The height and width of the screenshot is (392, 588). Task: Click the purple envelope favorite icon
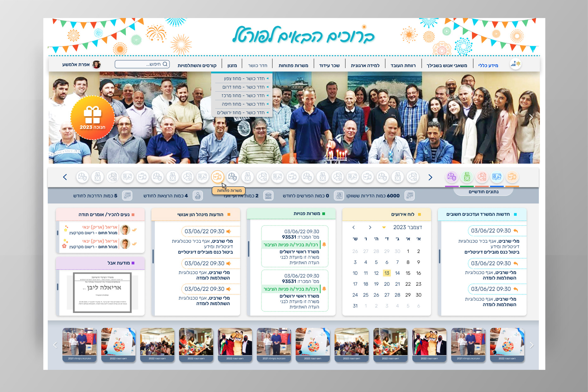point(451,177)
